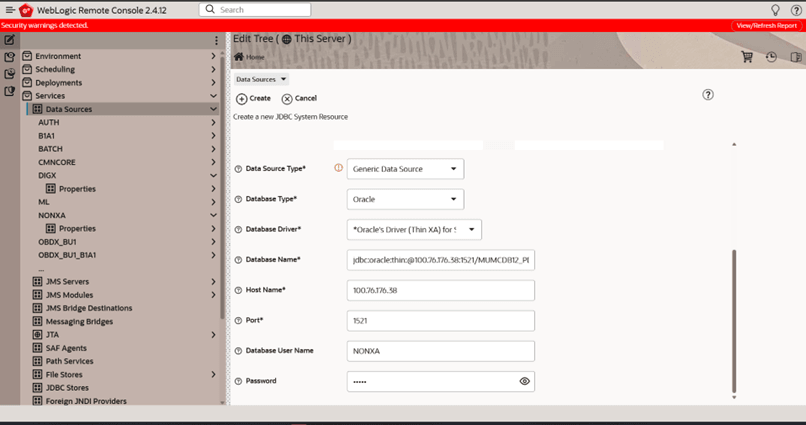The image size is (806, 425).
Task: Click the JTA tree node icon
Action: tap(37, 335)
